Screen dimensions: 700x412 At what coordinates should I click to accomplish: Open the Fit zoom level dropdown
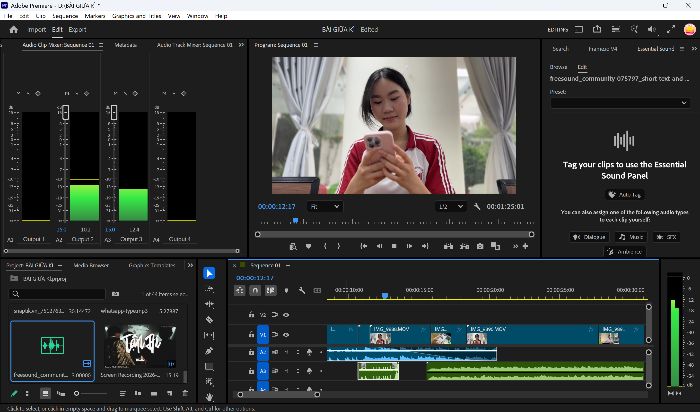(325, 207)
